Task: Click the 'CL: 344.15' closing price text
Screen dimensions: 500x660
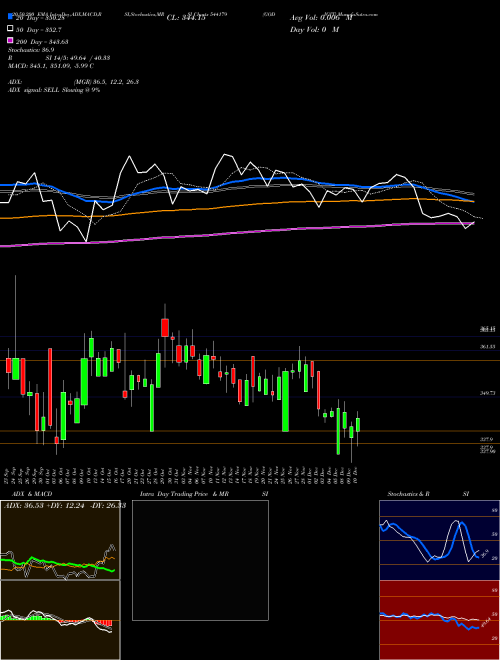Action: point(186,17)
